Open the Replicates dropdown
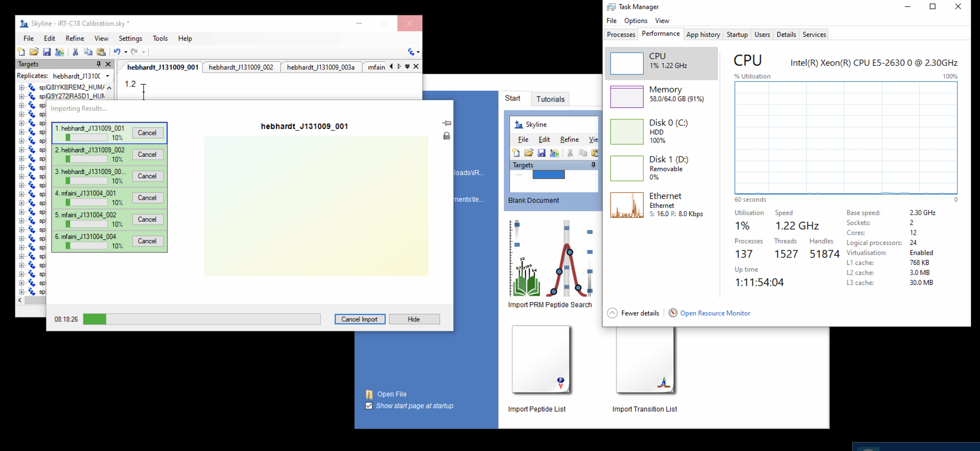The image size is (980, 451). (x=108, y=76)
